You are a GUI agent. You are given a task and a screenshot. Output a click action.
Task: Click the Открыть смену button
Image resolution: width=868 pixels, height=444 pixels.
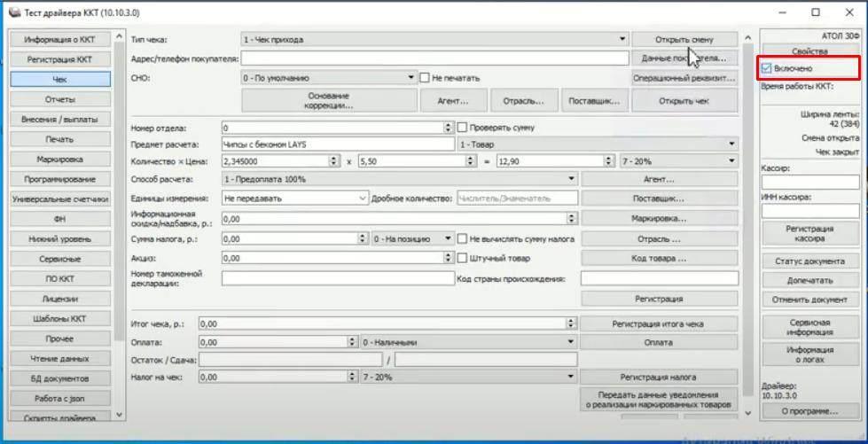pyautogui.click(x=684, y=40)
